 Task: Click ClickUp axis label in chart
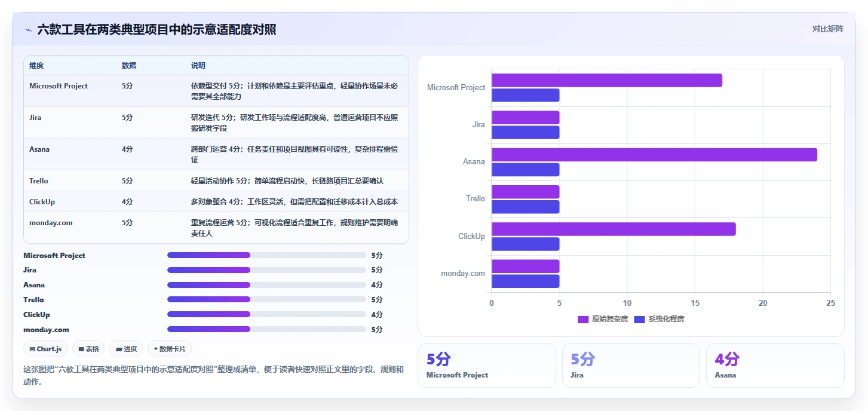tap(471, 236)
